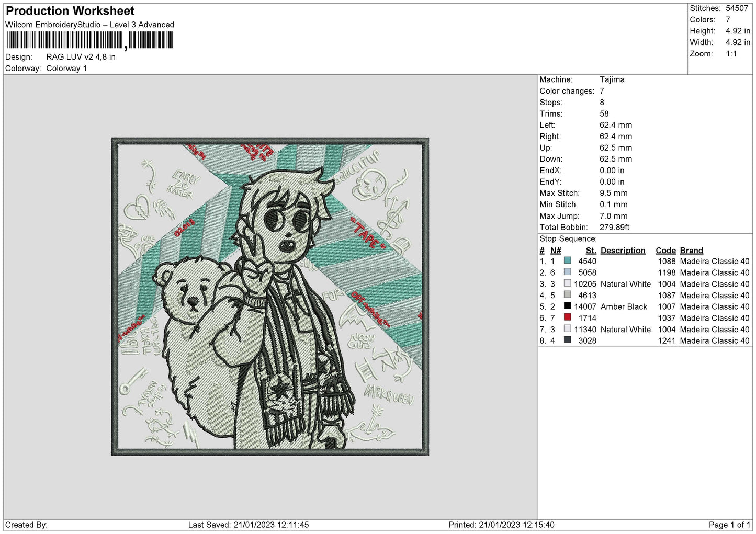Click the Production Worksheet title

click(70, 11)
